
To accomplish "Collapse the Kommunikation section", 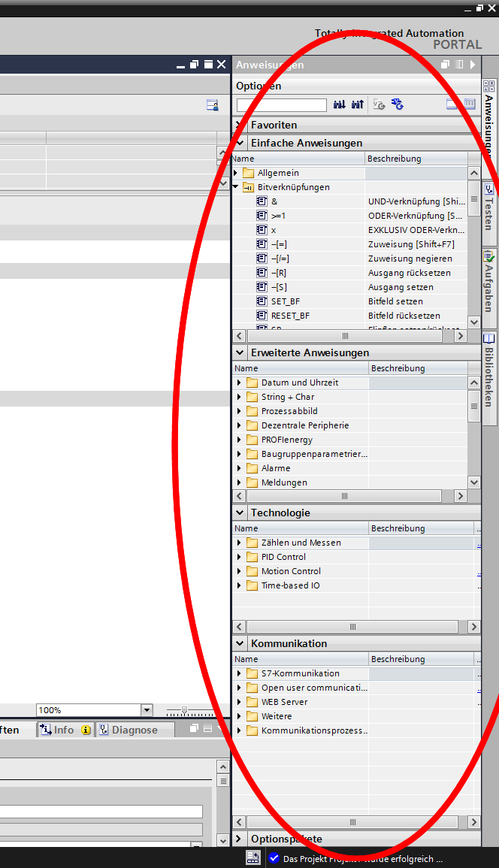I will [x=240, y=643].
